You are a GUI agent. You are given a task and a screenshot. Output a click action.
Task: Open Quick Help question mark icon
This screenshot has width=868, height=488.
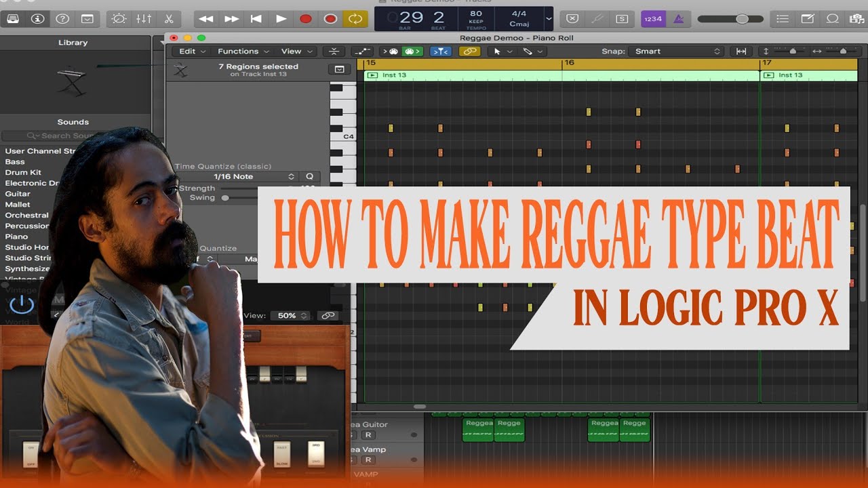[x=62, y=19]
